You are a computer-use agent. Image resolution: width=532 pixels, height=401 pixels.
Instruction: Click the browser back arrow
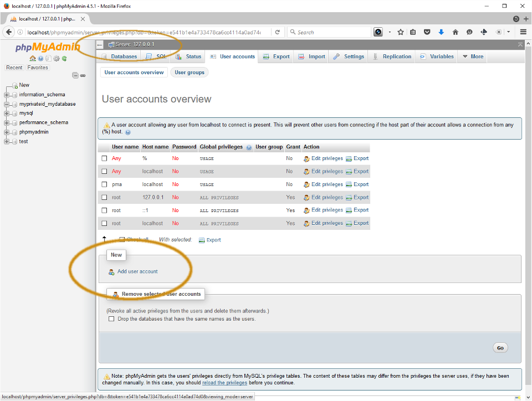pyautogui.click(x=9, y=32)
